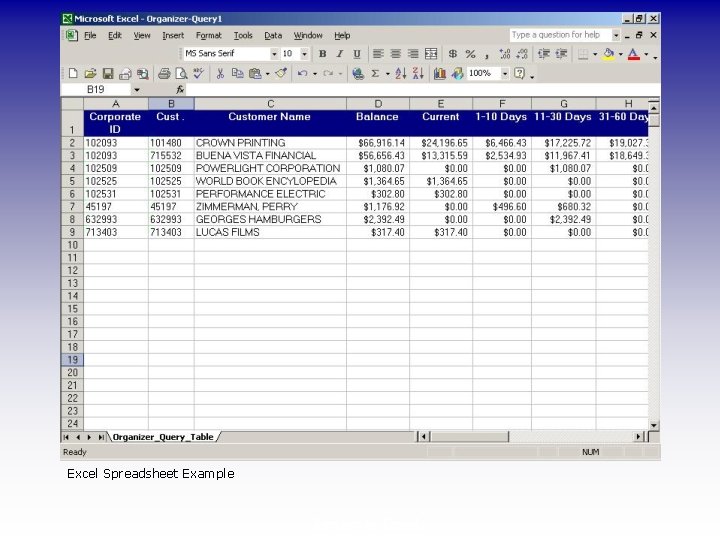The height and width of the screenshot is (540, 720).
Task: Click the vertical scrollbar down arrow
Action: (x=653, y=425)
